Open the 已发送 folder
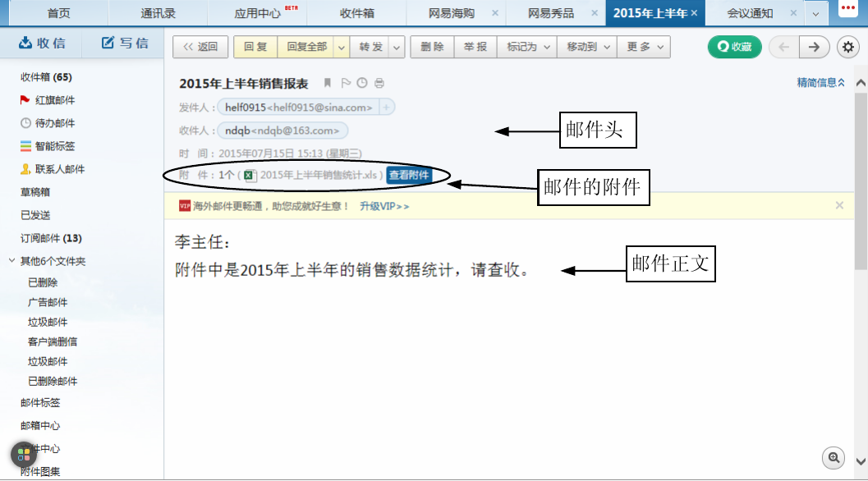This screenshot has width=868, height=481. pos(35,215)
